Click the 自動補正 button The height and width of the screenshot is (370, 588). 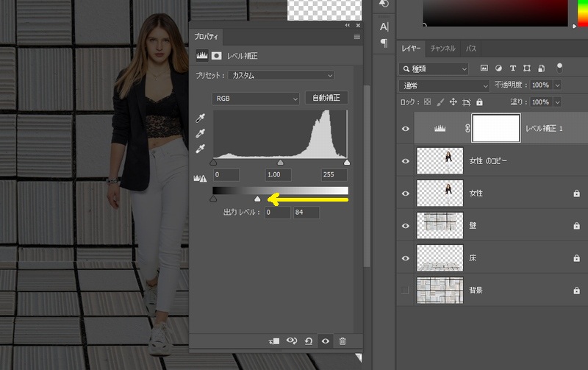click(x=326, y=98)
